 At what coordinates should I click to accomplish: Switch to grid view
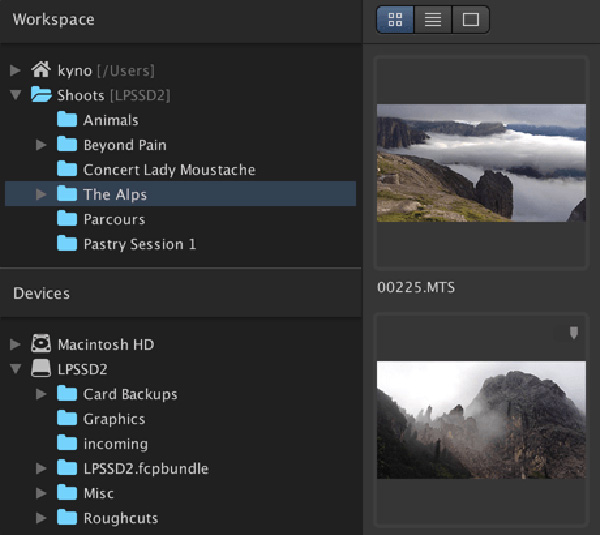pos(395,20)
